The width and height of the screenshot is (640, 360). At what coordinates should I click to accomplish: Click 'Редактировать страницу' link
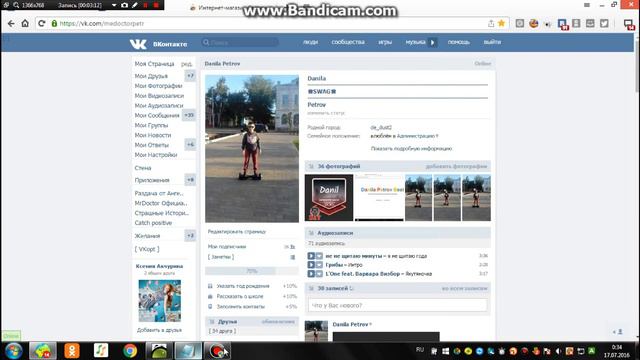[x=237, y=231]
